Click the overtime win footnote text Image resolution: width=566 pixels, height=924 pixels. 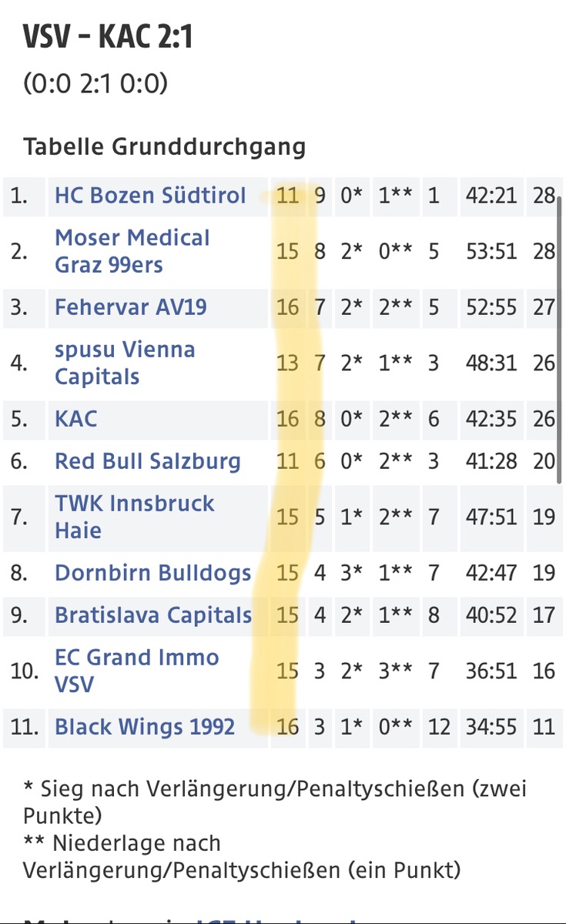point(275,802)
